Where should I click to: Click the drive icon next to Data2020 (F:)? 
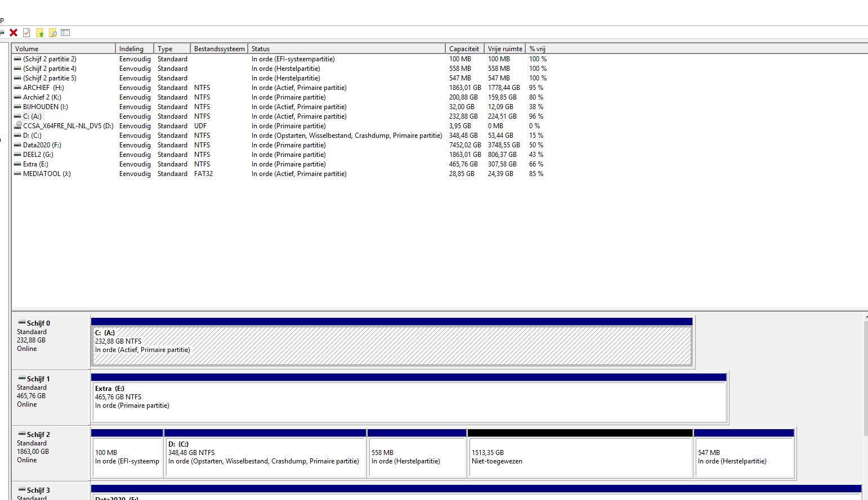(x=17, y=145)
